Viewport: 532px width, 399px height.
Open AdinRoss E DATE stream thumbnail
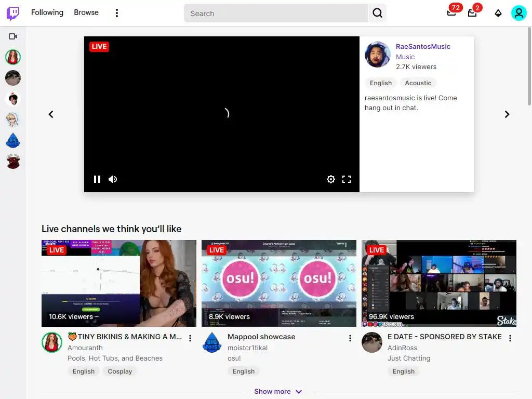438,283
